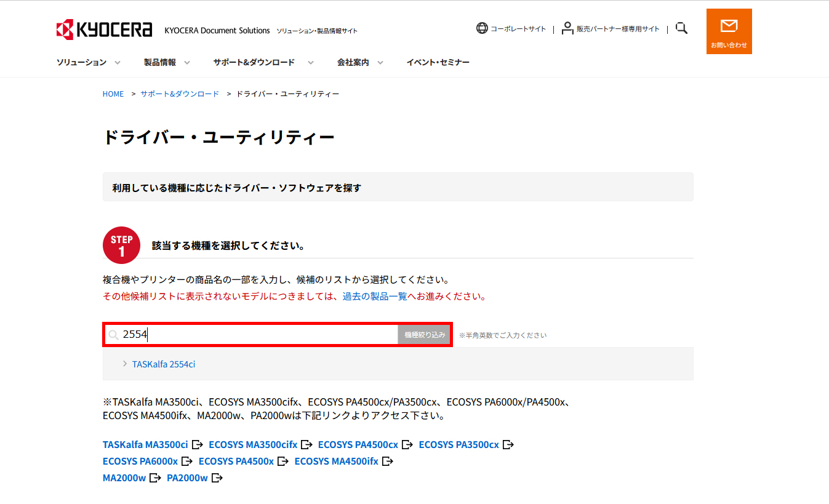Click ドライバー・ユーティリティー breadcrumb text
Image resolution: width=829 pixels, height=504 pixels.
[x=288, y=94]
